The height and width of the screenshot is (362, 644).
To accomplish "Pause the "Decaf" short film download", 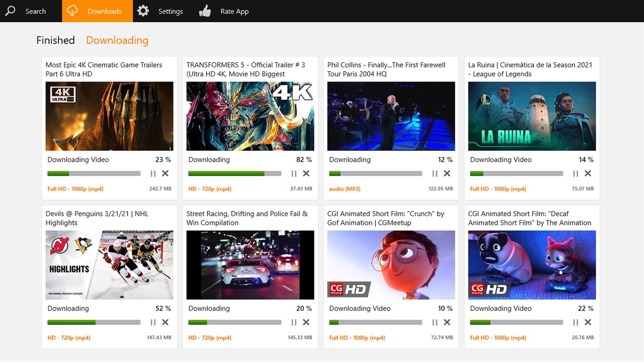I will click(x=575, y=322).
